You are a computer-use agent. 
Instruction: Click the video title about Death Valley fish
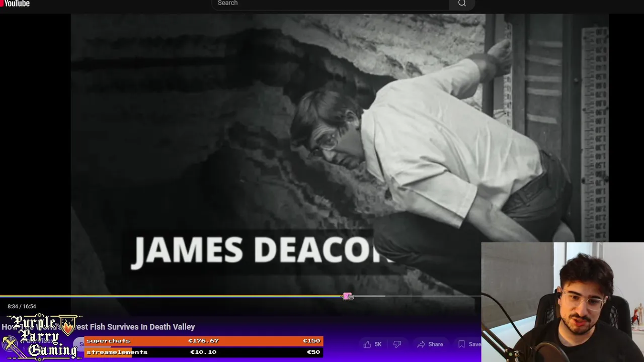98,327
